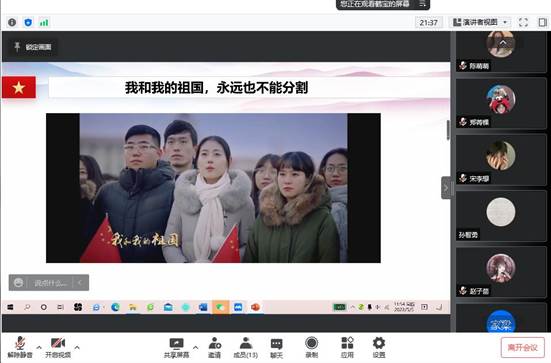Pin the view using 锁定画面
The width and height of the screenshot is (551, 363).
click(x=33, y=47)
